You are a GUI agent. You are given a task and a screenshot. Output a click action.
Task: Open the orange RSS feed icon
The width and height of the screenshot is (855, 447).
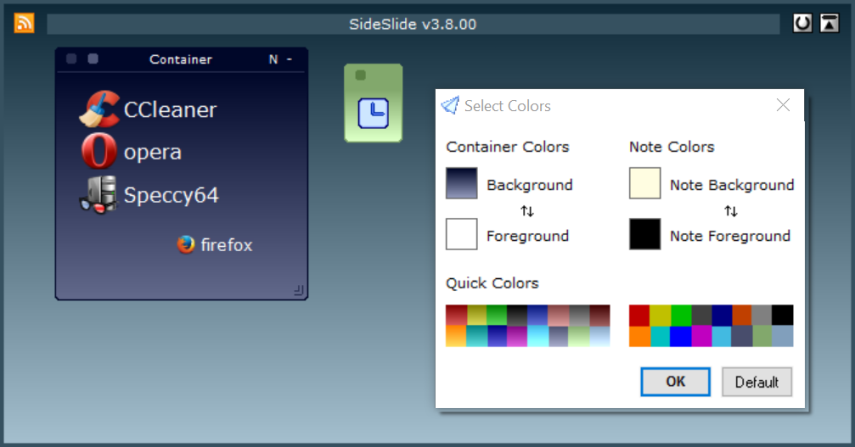[x=24, y=23]
